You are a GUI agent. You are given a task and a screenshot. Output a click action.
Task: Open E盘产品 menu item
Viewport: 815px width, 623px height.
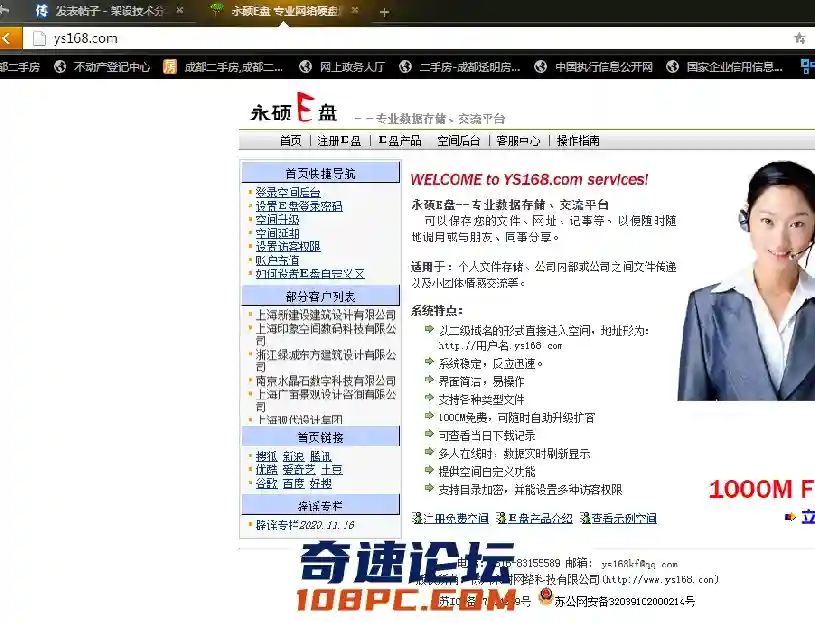click(x=400, y=141)
